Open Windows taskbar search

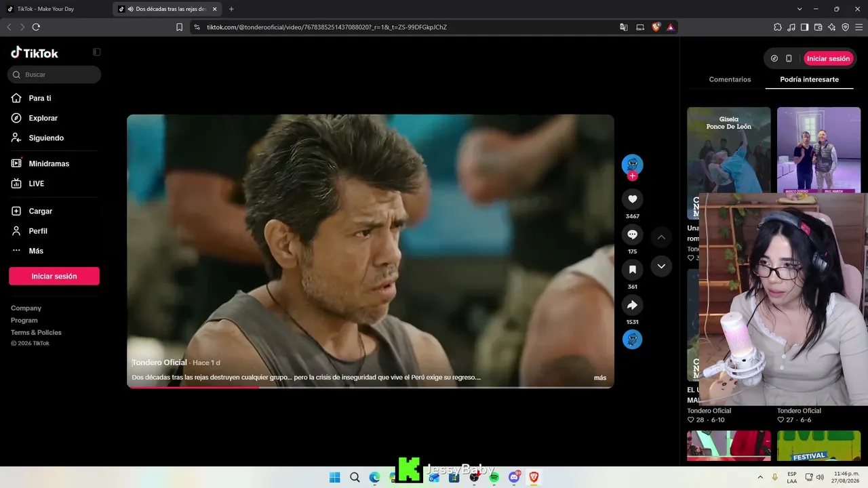coord(355,477)
